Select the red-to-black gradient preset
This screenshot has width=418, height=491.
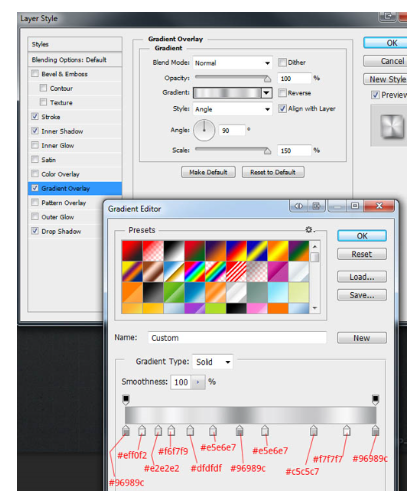pyautogui.click(x=132, y=251)
